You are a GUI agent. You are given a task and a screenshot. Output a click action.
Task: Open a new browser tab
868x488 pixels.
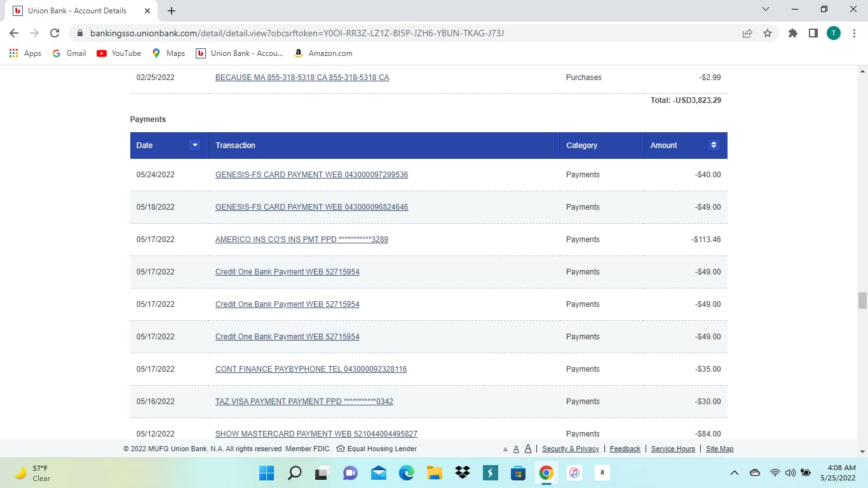(172, 11)
